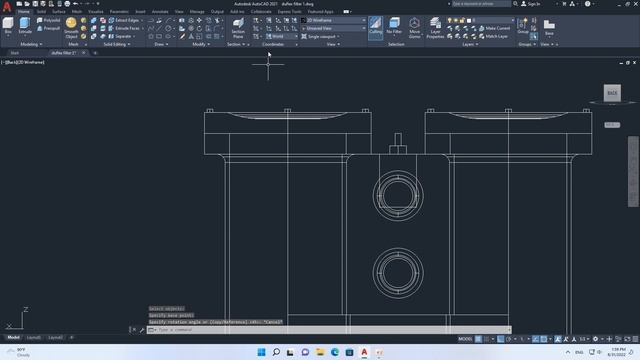Open Microsoft Edge from the taskbar
640x360 pixels.
pos(335,352)
